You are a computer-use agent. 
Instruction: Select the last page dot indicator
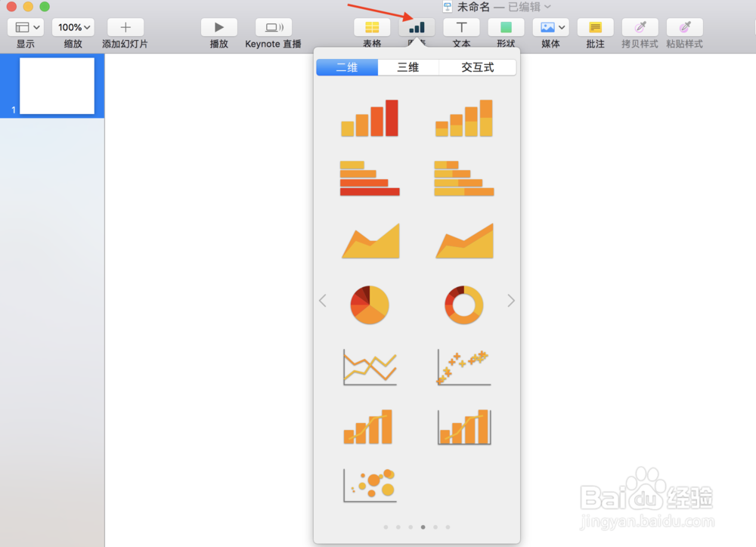click(x=448, y=527)
